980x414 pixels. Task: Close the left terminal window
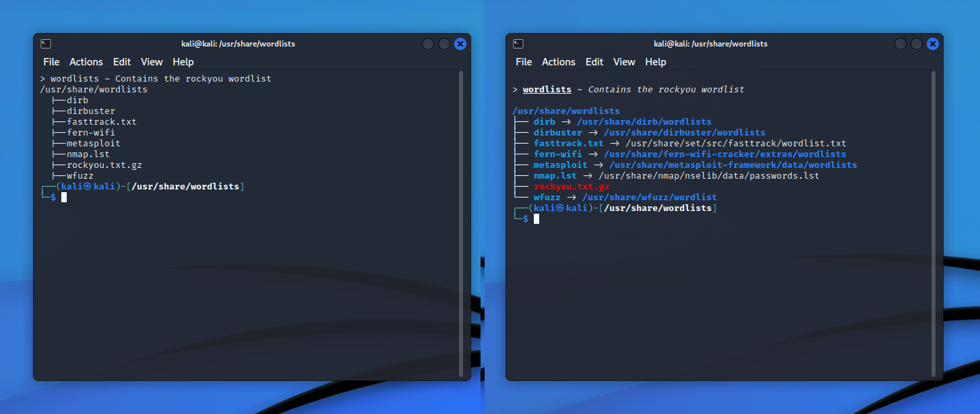[460, 44]
